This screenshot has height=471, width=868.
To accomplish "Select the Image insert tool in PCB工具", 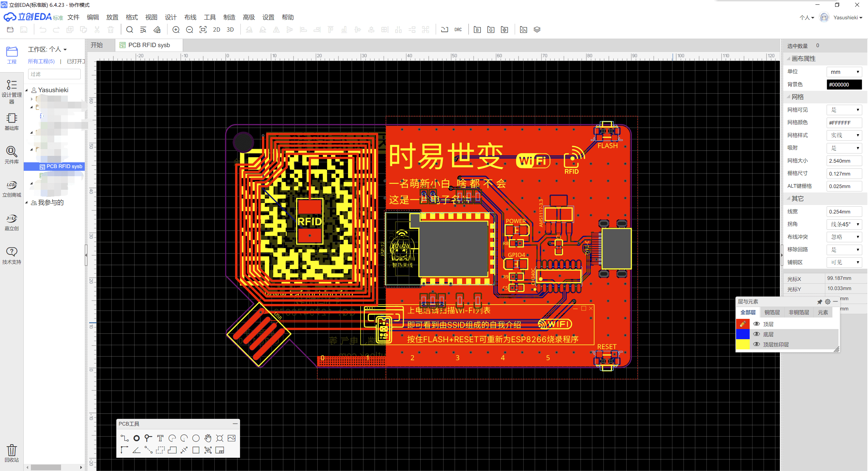I will 232,438.
